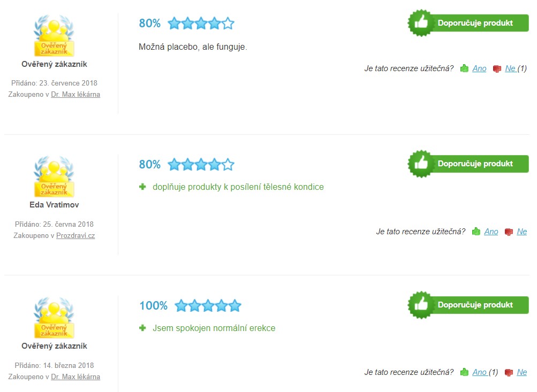Vote Ne on the 100% review
This screenshot has height=392, width=537.
click(522, 372)
